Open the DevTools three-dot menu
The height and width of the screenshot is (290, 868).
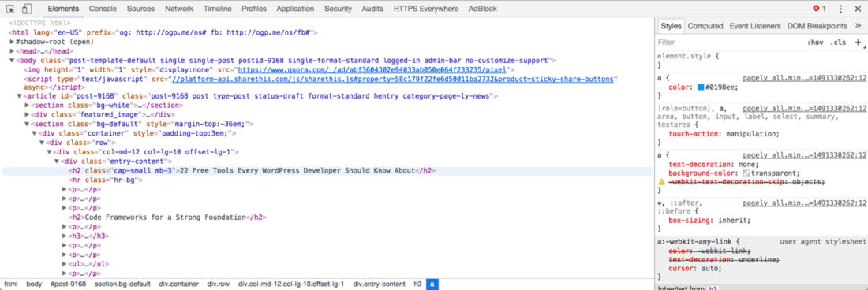(x=841, y=9)
